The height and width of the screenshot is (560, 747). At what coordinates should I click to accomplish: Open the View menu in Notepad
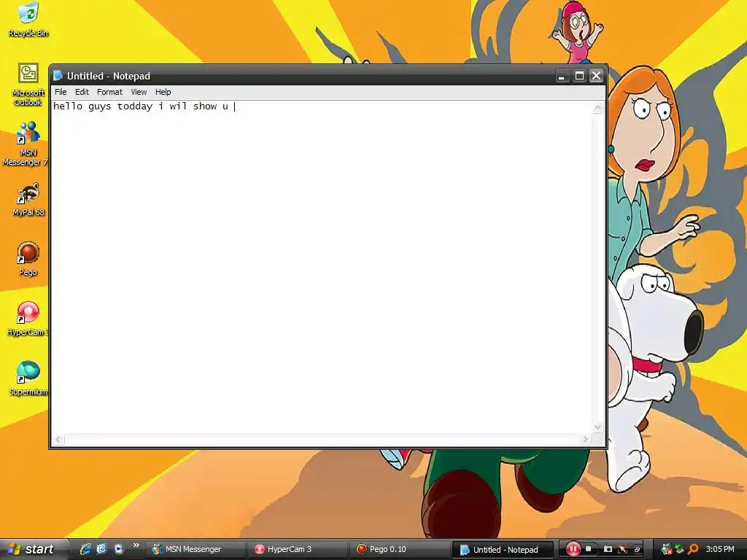coord(139,92)
